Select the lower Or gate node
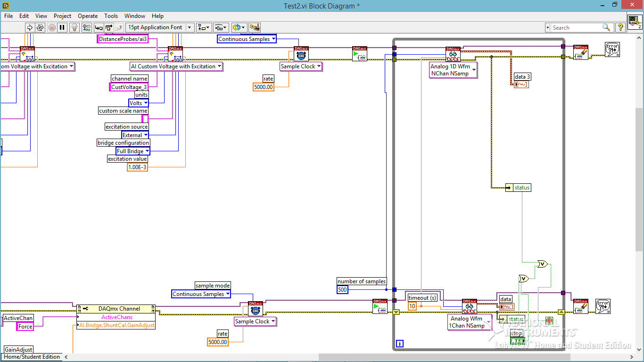This screenshot has height=362, width=644. pos(523,279)
